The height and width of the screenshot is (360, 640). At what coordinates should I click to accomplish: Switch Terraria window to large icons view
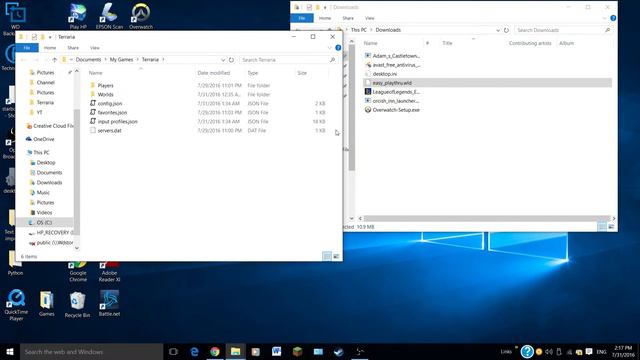(336, 256)
